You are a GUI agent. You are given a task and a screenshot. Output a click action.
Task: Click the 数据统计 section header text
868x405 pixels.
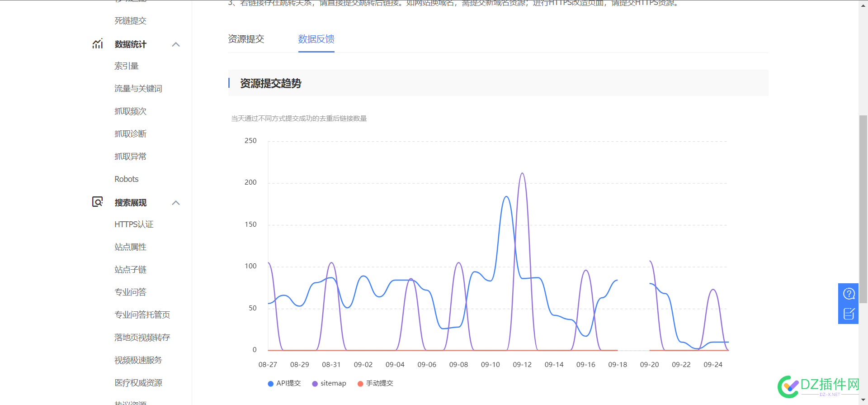pos(130,44)
